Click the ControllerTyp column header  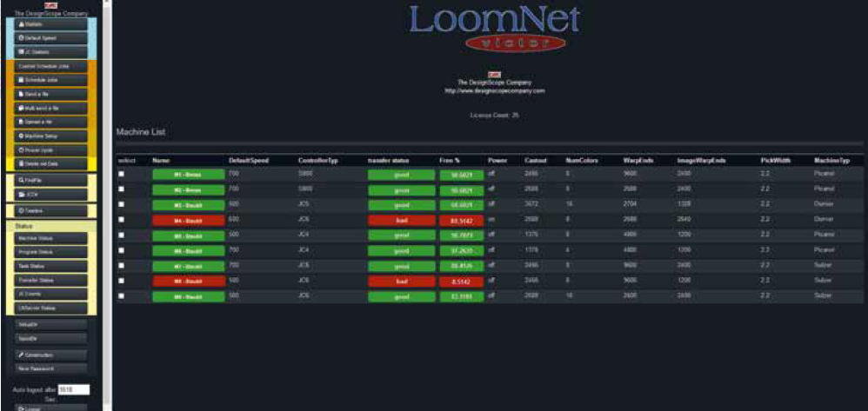point(317,161)
